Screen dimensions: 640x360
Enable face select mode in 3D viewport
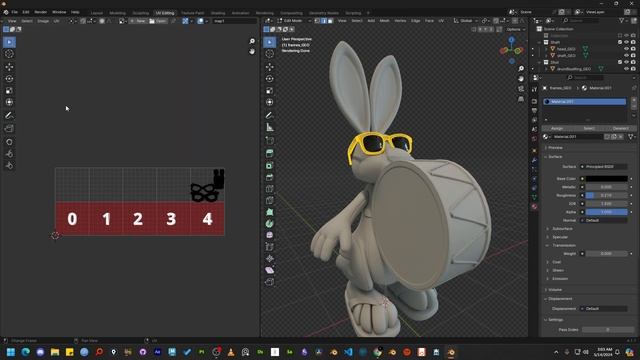(x=330, y=20)
